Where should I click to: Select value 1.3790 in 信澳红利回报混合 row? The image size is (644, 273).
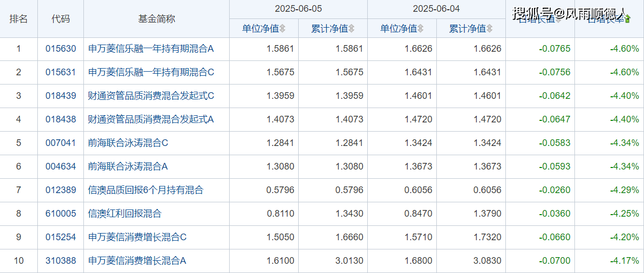coord(487,214)
